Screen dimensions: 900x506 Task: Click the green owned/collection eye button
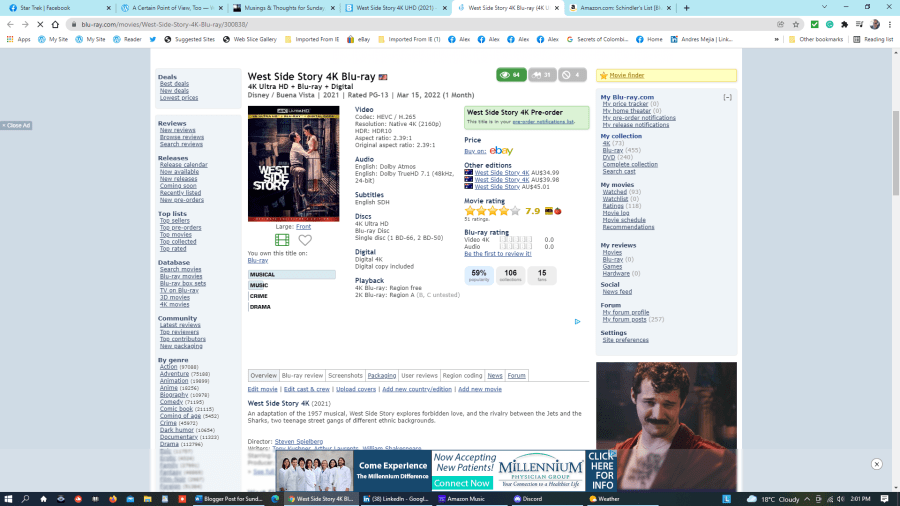[510, 75]
